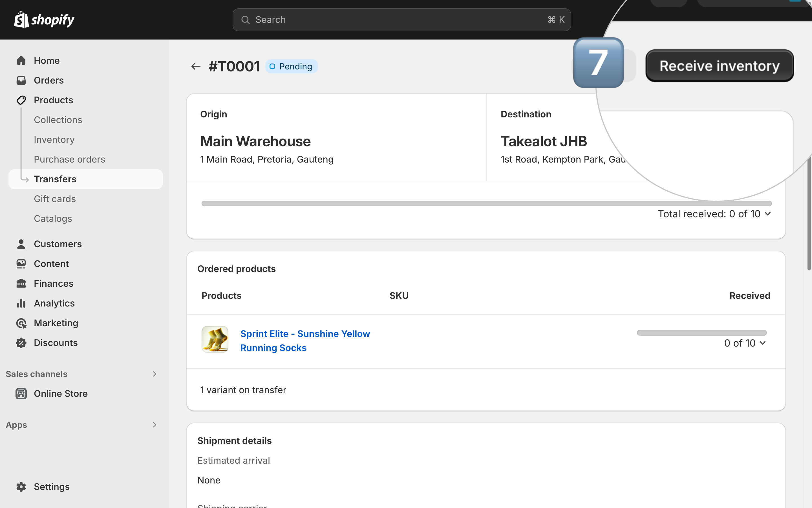The width and height of the screenshot is (812, 508).
Task: Click the Finances bank icon
Action: click(21, 284)
